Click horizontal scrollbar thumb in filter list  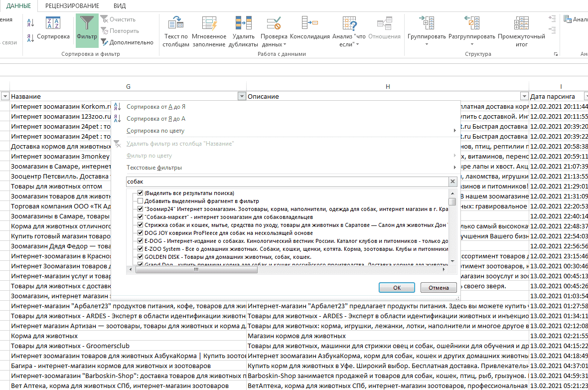tap(196, 269)
